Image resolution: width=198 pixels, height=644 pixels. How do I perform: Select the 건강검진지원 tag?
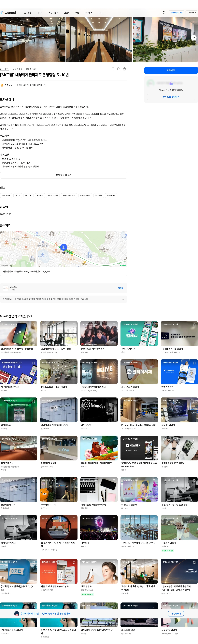click(x=53, y=196)
